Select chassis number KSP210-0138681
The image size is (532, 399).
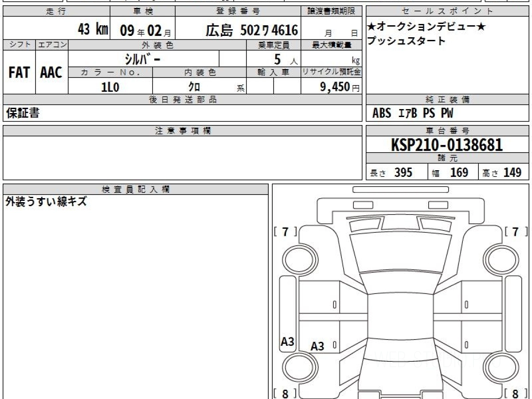pos(447,145)
